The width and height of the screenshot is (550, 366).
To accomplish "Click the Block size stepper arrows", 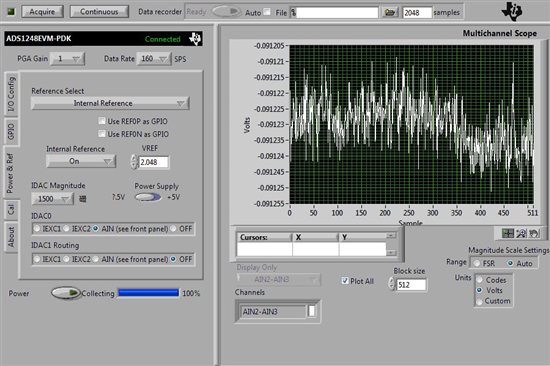I will pyautogui.click(x=391, y=284).
